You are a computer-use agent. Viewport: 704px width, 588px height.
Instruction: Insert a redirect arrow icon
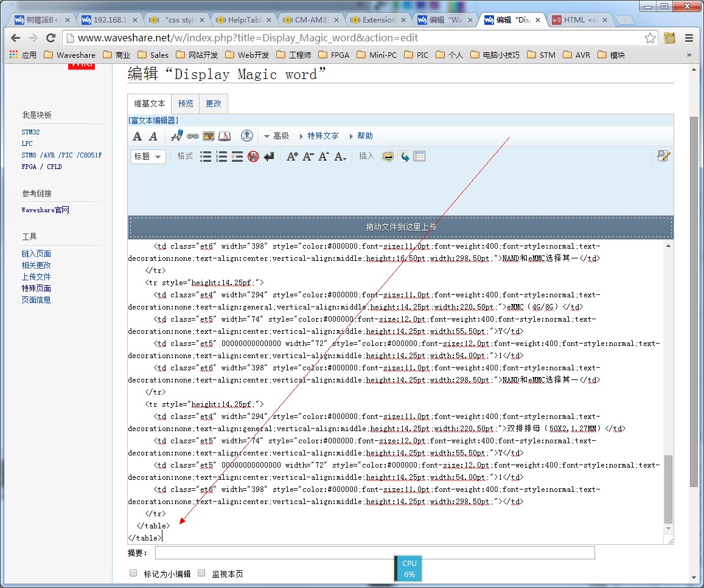tap(404, 156)
